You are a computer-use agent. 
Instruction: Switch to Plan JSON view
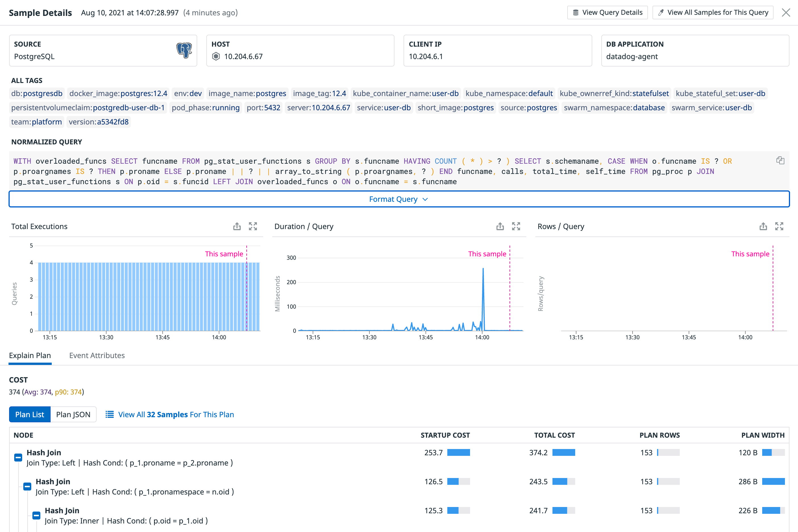[73, 414]
